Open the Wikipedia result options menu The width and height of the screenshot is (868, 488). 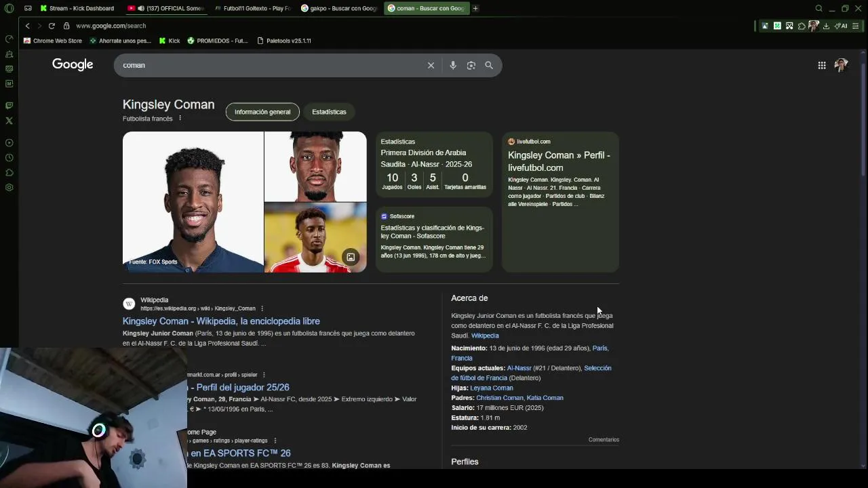pyautogui.click(x=262, y=308)
